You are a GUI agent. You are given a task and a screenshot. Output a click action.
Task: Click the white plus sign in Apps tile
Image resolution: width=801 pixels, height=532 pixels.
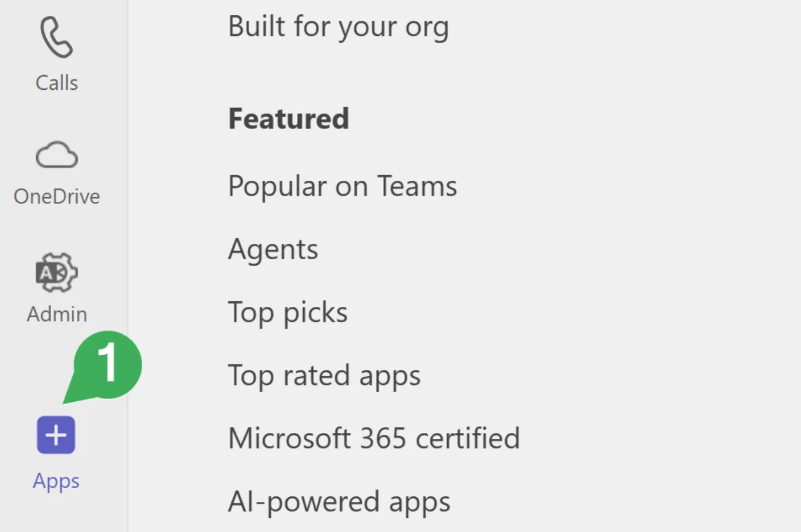(x=56, y=435)
